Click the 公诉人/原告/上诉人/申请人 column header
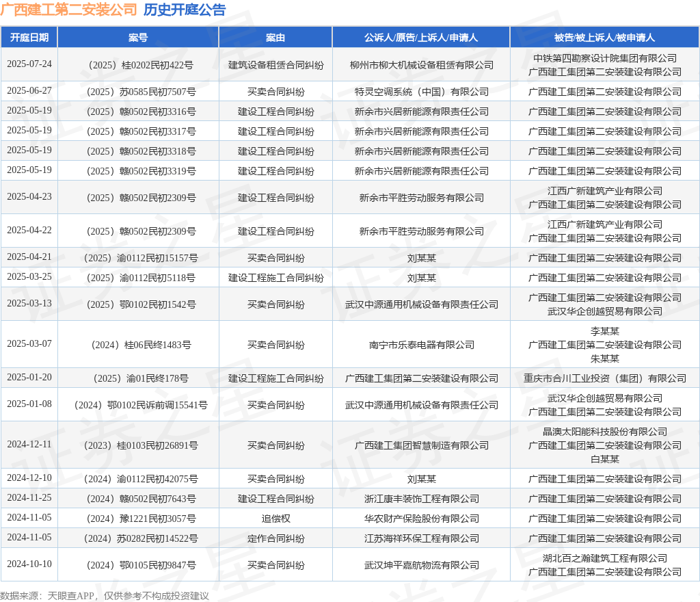Screen dimensions: 700x602 point(421,38)
